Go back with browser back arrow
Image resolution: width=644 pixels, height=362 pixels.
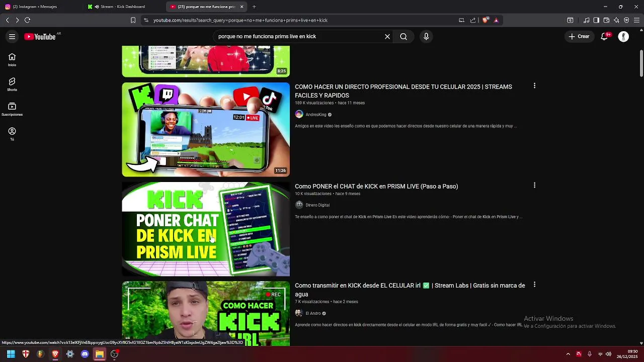pos(7,20)
